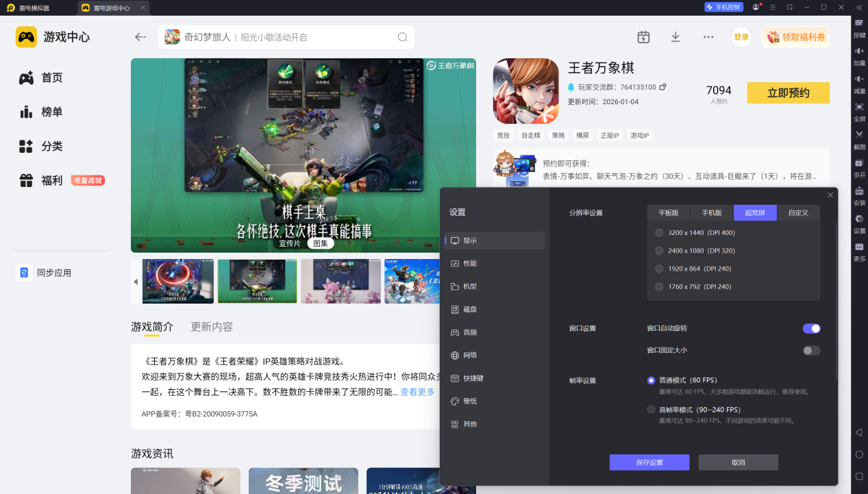The image size is (868, 494).
Task: Collapse the right toolbar with double chevron
Action: (x=859, y=7)
